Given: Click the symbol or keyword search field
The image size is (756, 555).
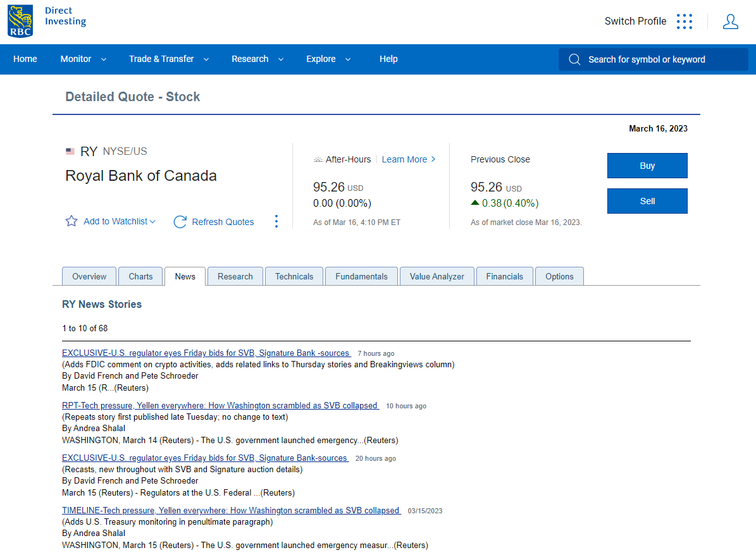Looking at the screenshot, I should click(x=654, y=59).
